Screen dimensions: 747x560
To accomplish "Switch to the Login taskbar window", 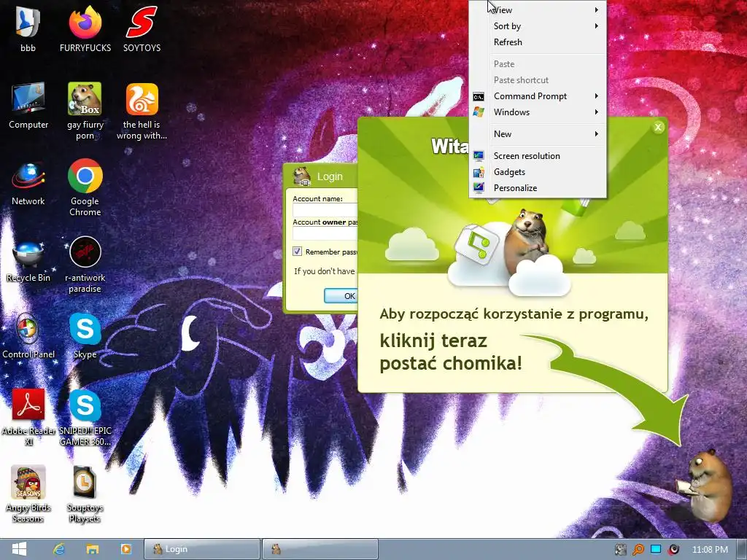I will pos(202,549).
